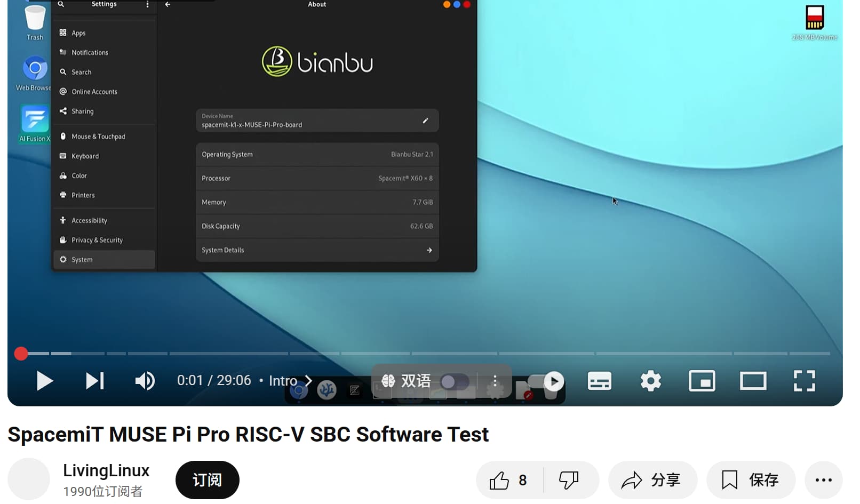
Task: Click the video title text
Action: tap(248, 434)
